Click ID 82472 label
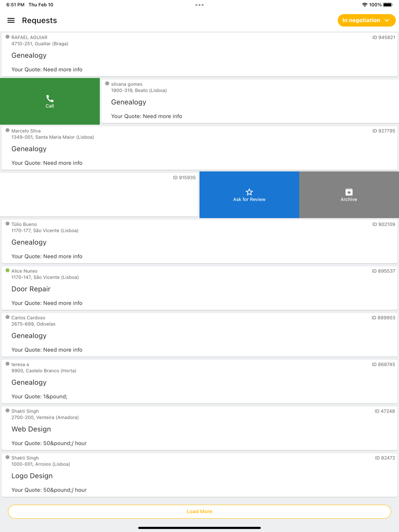Viewport: 399px width, 532px height. tap(385, 458)
